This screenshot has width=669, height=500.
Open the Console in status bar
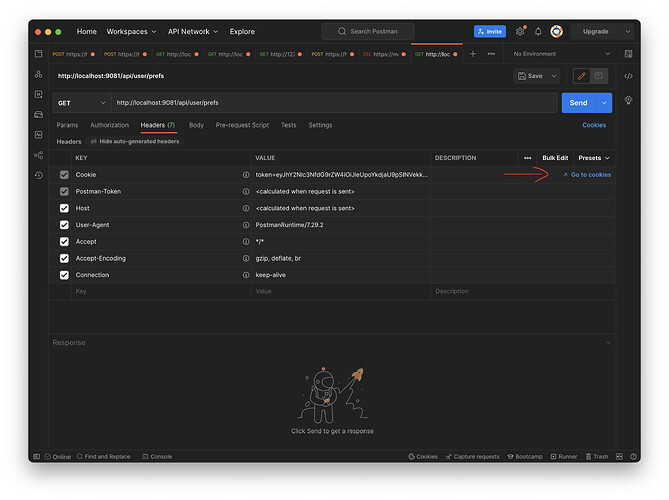tap(157, 456)
